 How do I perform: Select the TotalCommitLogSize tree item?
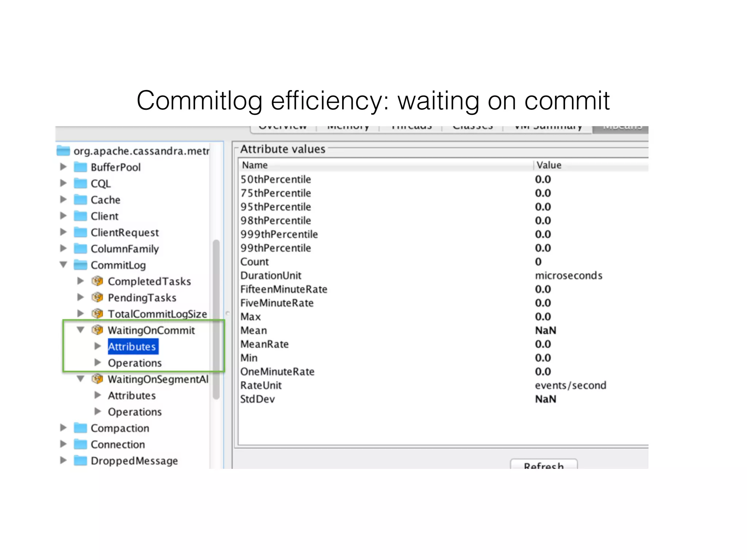[157, 314]
